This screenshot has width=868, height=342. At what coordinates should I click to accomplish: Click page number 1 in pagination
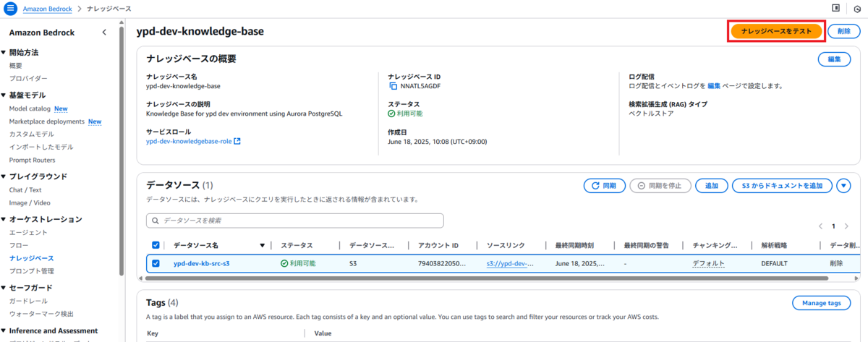[834, 226]
